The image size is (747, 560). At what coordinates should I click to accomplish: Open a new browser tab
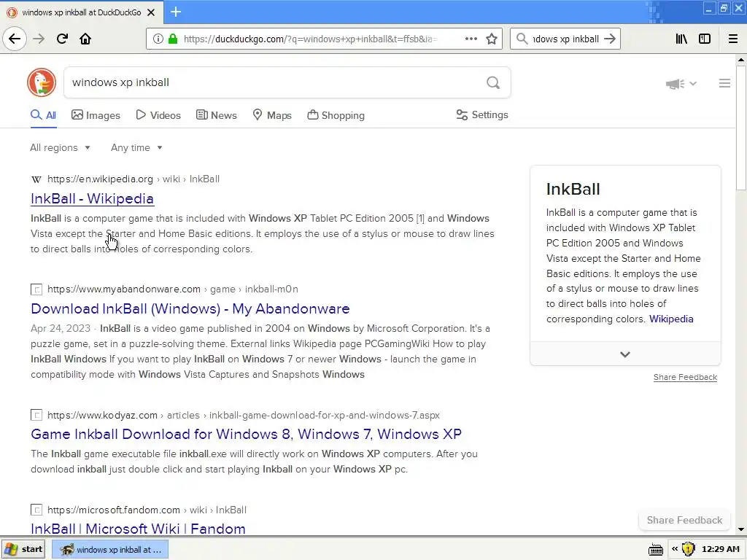[x=176, y=12]
